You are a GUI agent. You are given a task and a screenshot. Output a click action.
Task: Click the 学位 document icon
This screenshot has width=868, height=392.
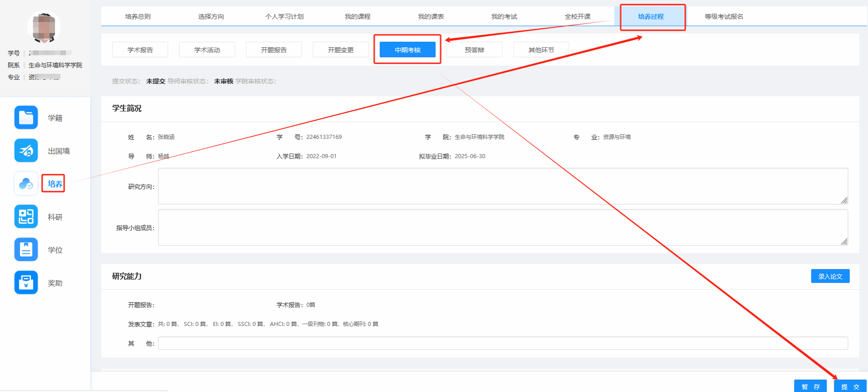tap(26, 250)
